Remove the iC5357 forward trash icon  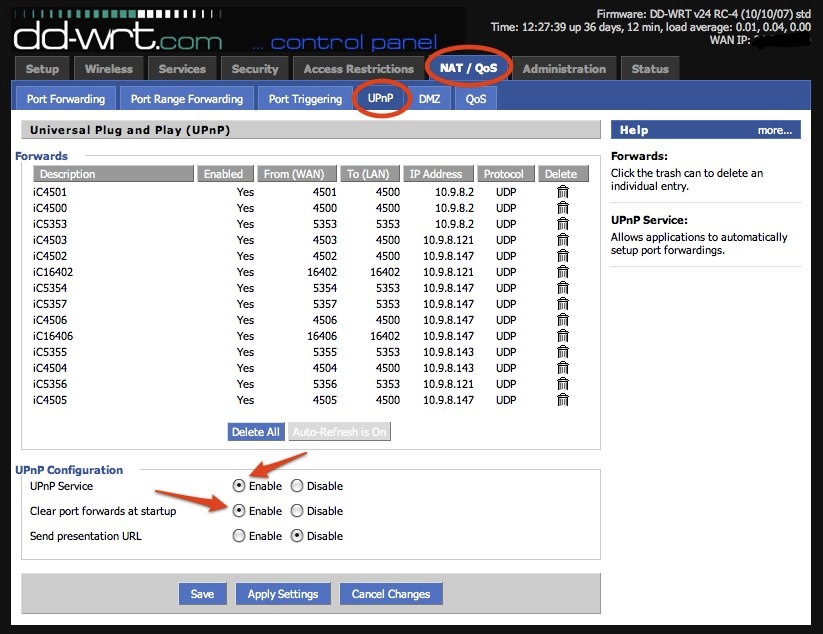[563, 304]
